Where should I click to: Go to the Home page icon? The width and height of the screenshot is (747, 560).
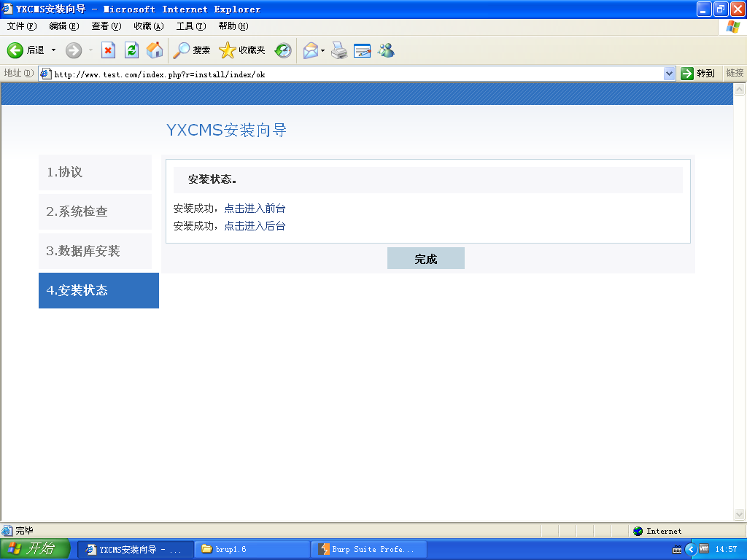tap(155, 50)
